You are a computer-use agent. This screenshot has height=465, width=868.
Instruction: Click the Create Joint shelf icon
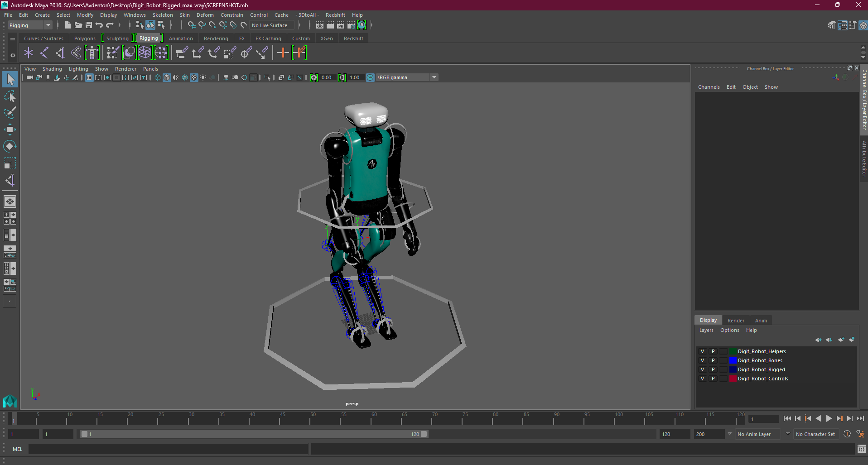click(x=44, y=53)
